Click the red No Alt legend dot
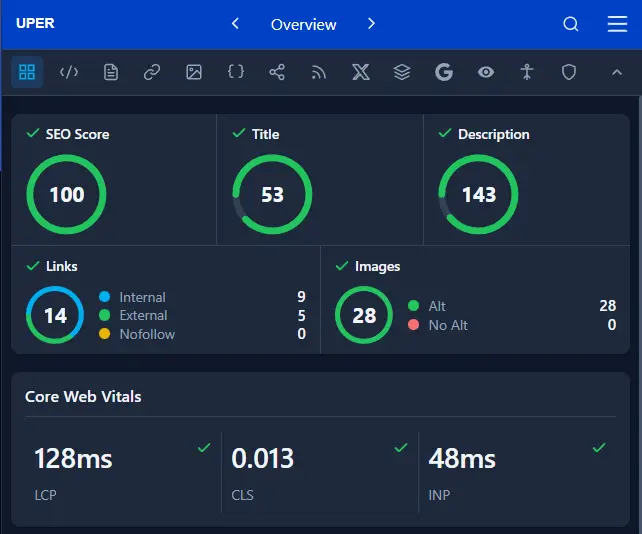Image resolution: width=642 pixels, height=534 pixels. pos(414,324)
